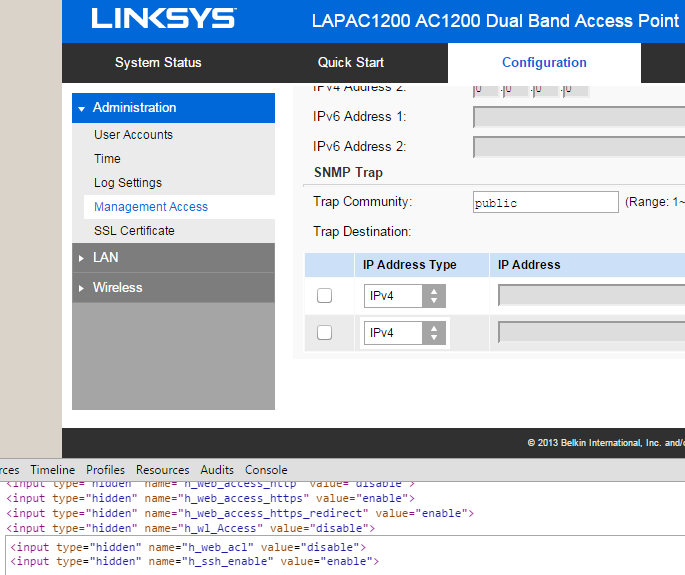Select the h_ssh_enable input line
Image resolution: width=685 pixels, height=575 pixels.
[x=194, y=561]
